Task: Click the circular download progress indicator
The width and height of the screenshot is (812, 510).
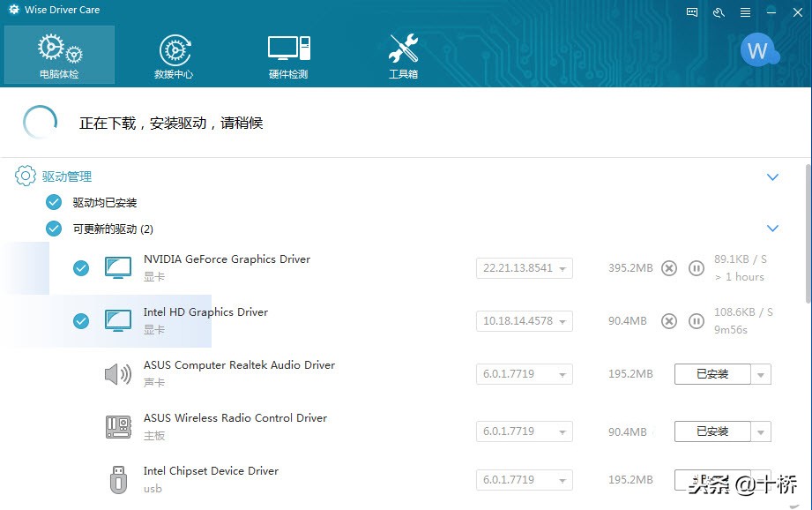Action: 41,122
